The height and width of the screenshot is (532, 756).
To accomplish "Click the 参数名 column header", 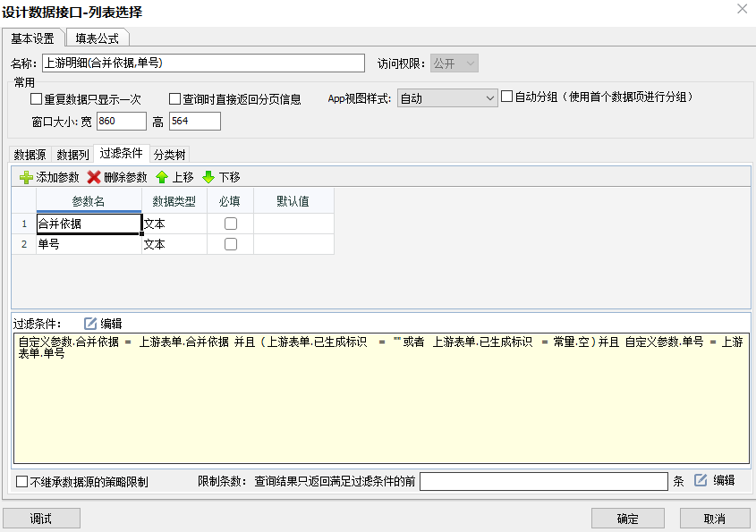I will click(x=89, y=201).
